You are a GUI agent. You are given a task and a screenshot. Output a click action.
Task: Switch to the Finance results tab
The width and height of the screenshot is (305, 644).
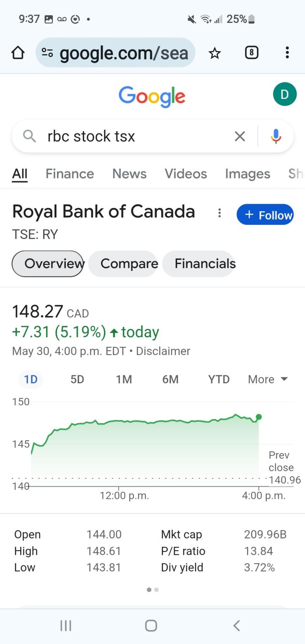(70, 174)
